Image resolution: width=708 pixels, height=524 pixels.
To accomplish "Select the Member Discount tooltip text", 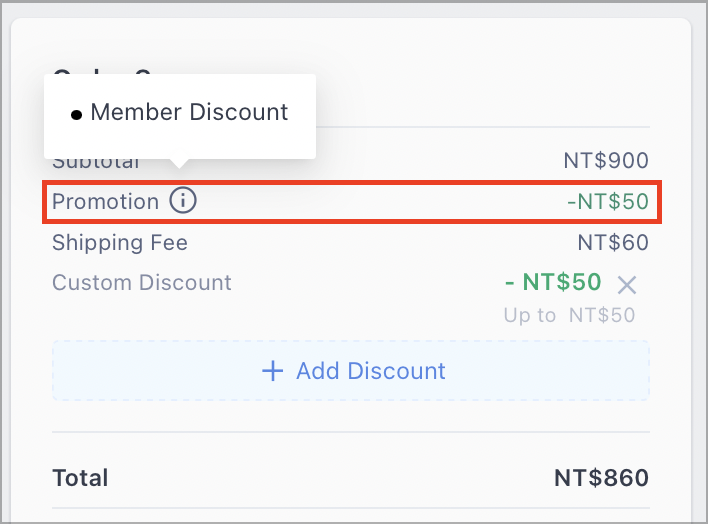I will point(189,112).
